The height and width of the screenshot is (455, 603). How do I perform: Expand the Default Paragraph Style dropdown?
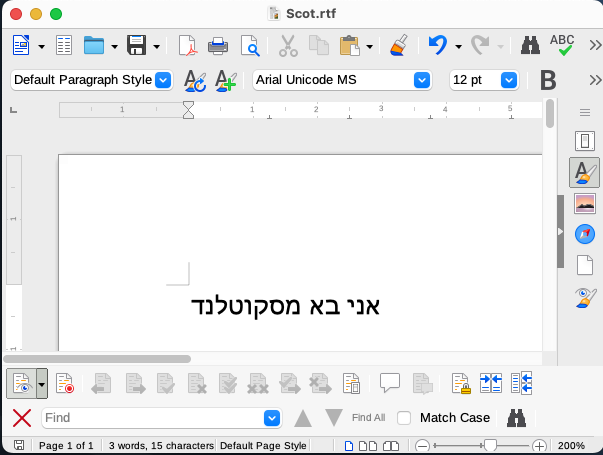point(164,80)
